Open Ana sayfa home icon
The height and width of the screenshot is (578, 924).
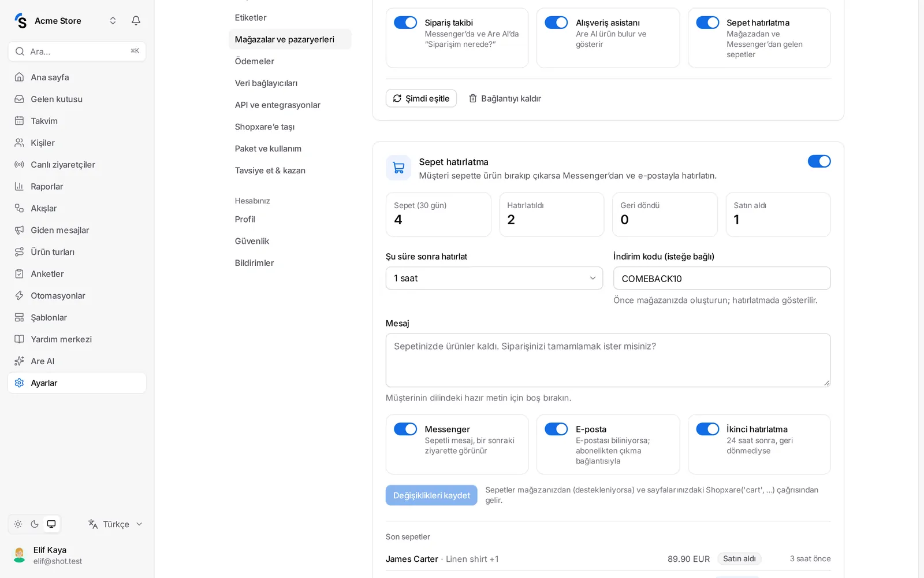(x=19, y=77)
